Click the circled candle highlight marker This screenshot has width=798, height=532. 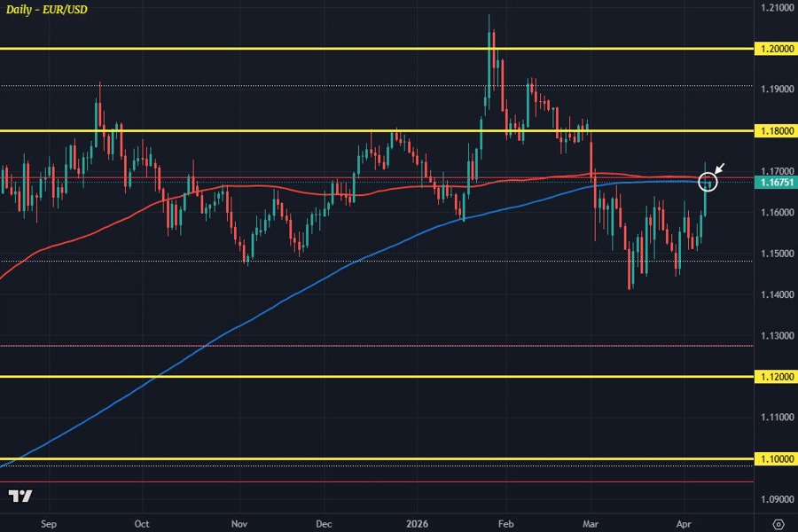click(x=708, y=181)
